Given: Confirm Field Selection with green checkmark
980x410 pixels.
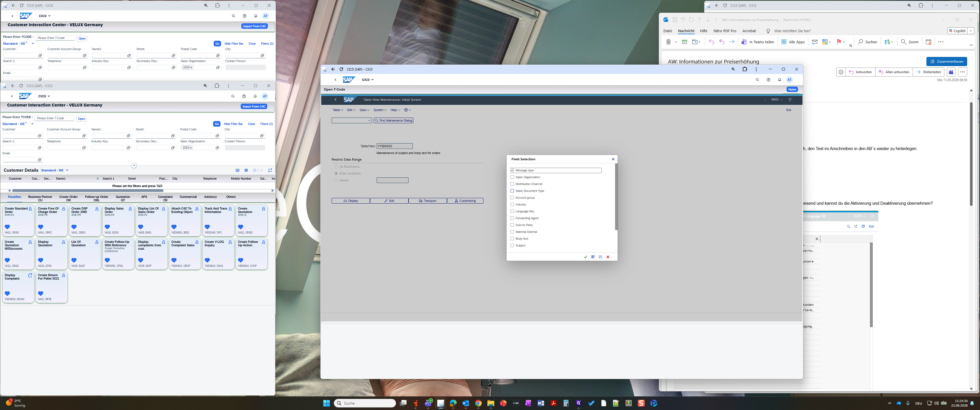Looking at the screenshot, I should (585, 257).
